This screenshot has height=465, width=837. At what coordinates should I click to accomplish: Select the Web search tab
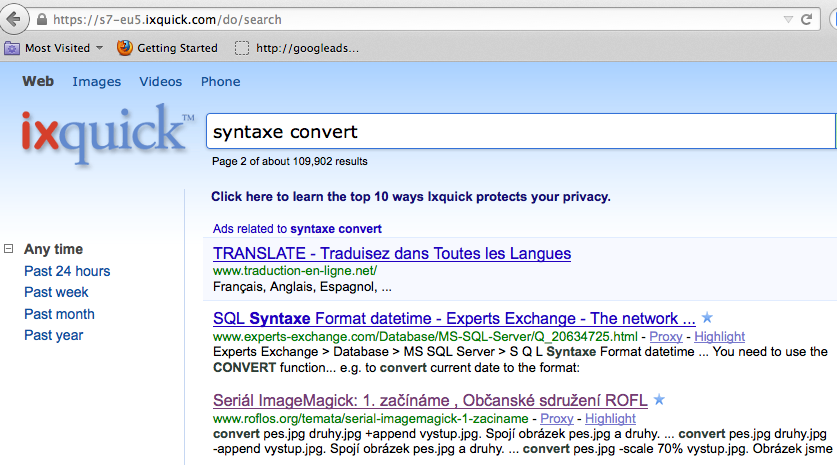[x=38, y=81]
